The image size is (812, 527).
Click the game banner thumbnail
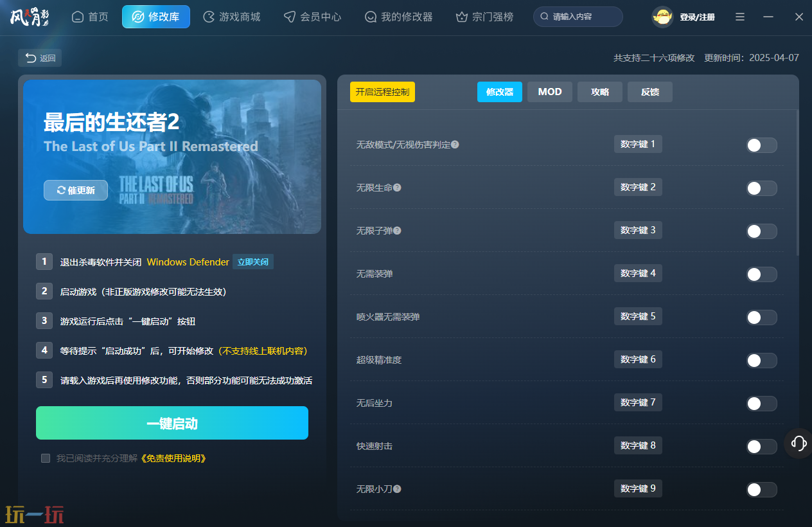(172, 156)
